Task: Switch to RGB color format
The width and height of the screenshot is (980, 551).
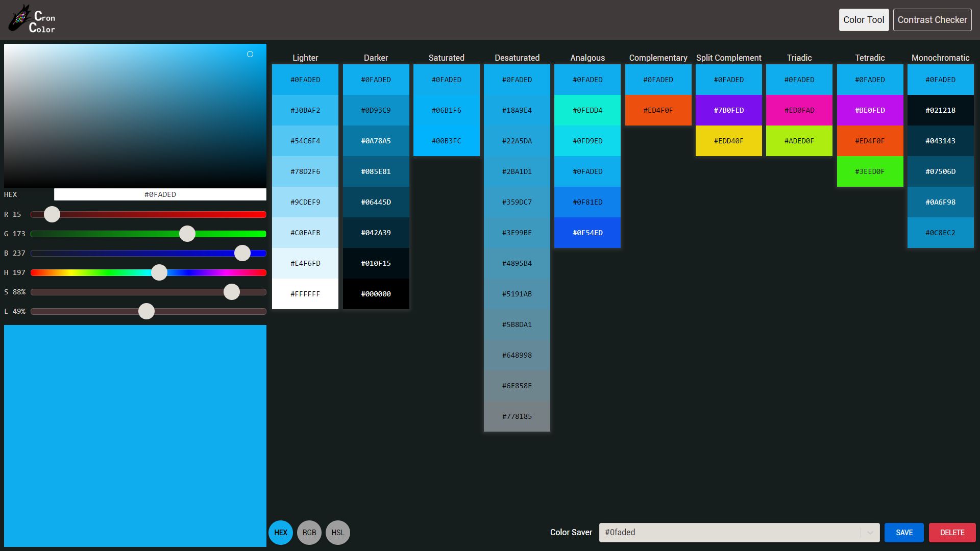Action: (x=309, y=532)
